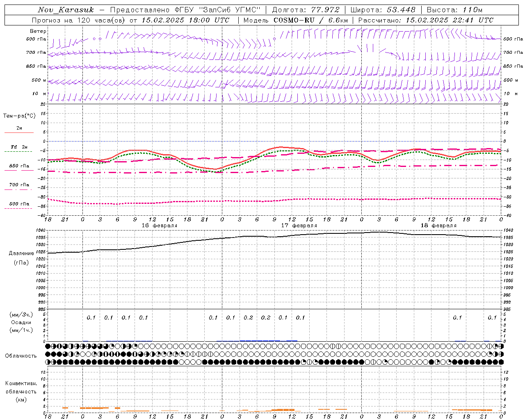Click the '(км)' unit under convective cloudiness

pyautogui.click(x=21, y=399)
